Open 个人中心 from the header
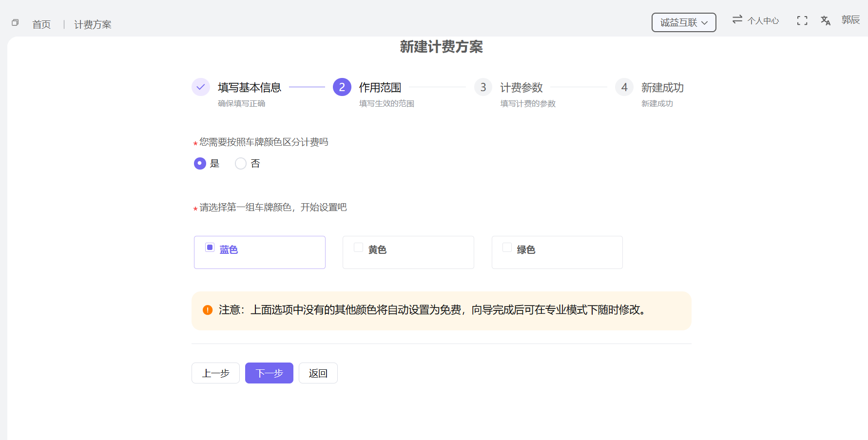The image size is (868, 440). [764, 20]
